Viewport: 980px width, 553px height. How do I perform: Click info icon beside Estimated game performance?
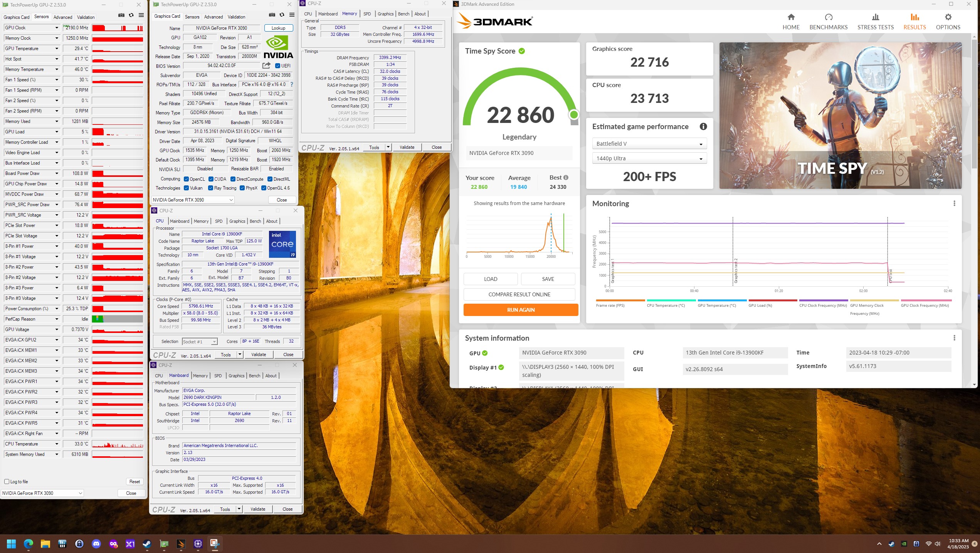point(703,126)
